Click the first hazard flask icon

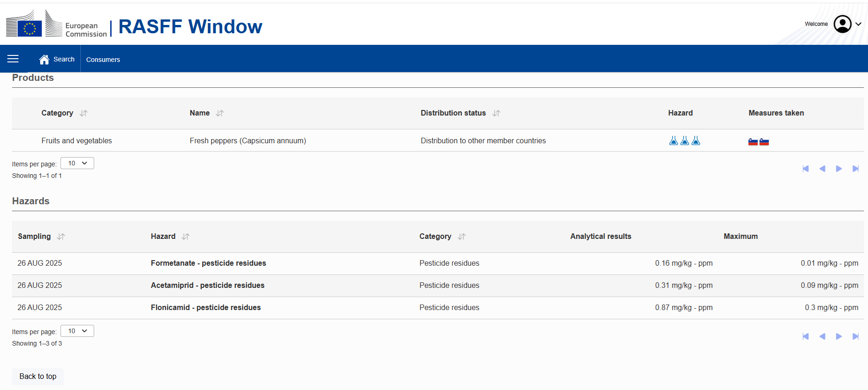tap(673, 141)
